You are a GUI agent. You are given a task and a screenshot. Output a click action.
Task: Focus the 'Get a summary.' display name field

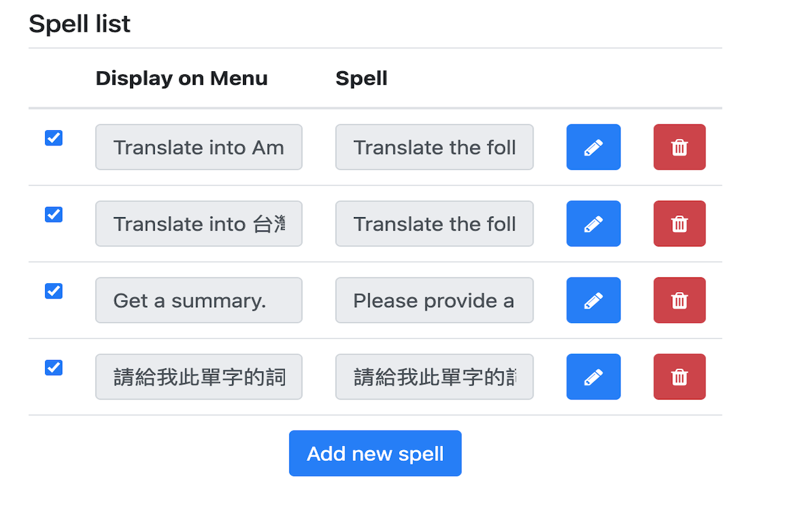click(199, 300)
